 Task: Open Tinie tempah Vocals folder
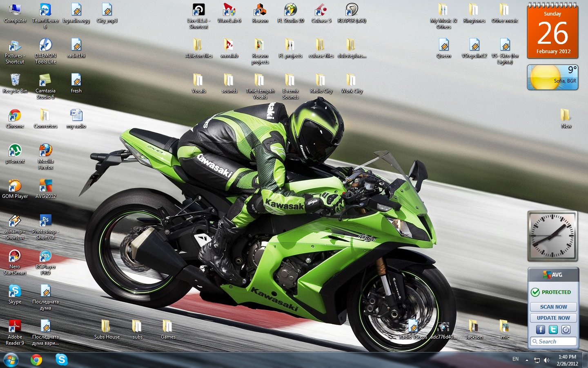click(260, 86)
